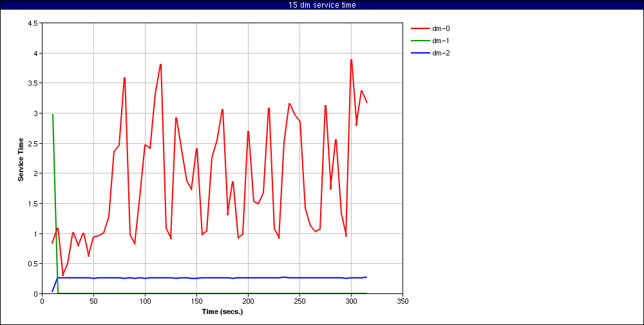The image size is (644, 325).
Task: Click the 4.5 y-axis tick label
Action: coord(33,23)
